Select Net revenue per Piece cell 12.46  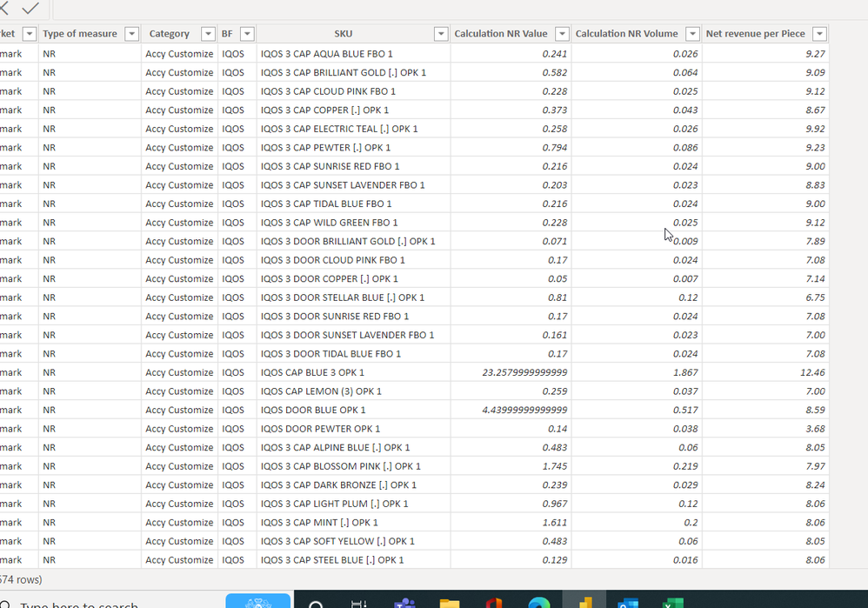point(765,372)
